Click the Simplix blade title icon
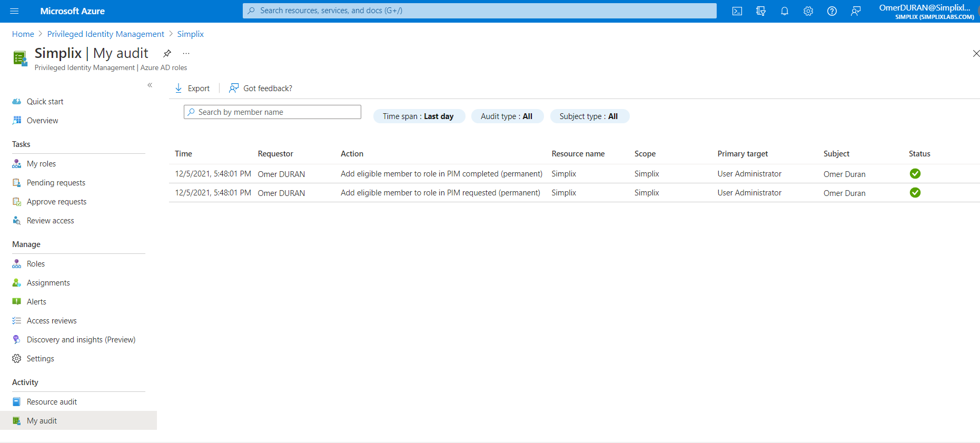980x443 pixels. pyautogui.click(x=20, y=58)
